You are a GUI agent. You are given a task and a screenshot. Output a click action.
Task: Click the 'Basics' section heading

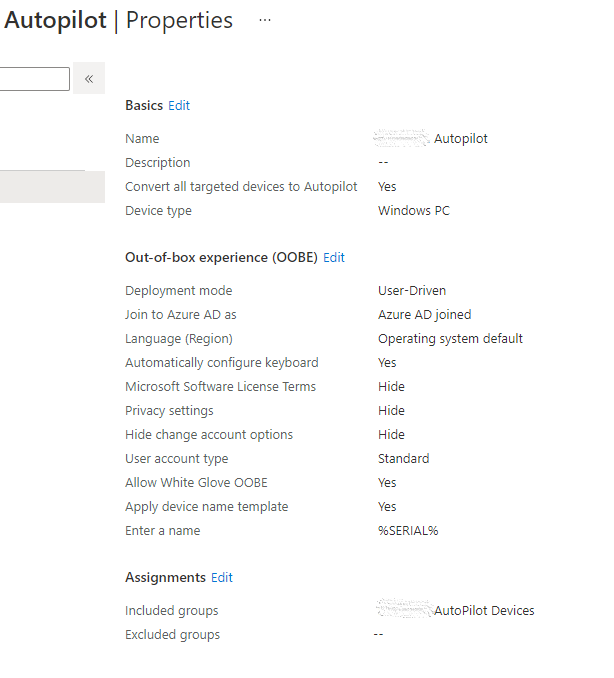tap(144, 106)
